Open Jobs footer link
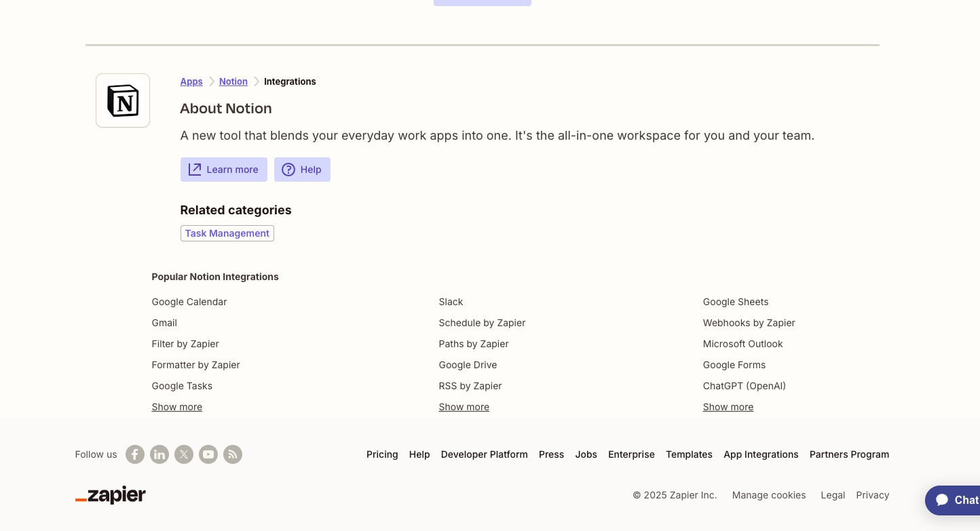The height and width of the screenshot is (531, 980). pos(586,454)
